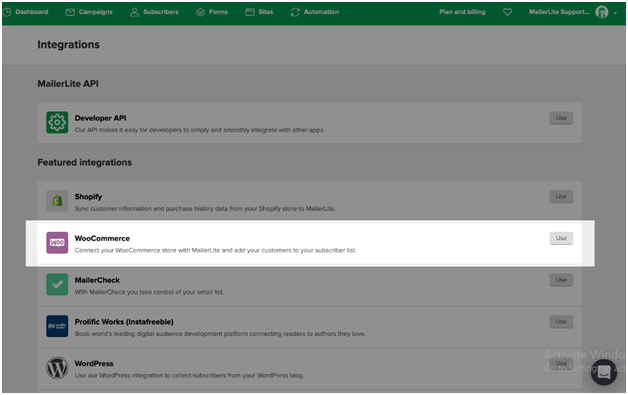Click the Shopify title text
This screenshot has height=395, width=628.
(88, 197)
